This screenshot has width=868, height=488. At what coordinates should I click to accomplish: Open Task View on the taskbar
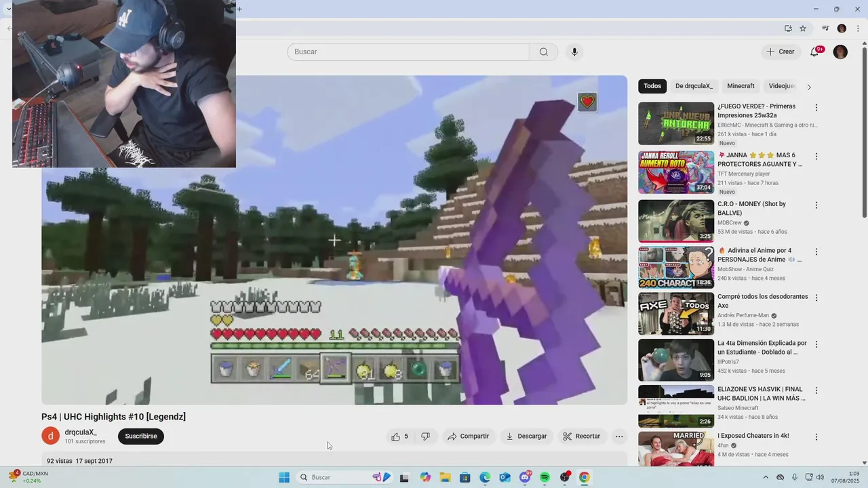tap(404, 477)
